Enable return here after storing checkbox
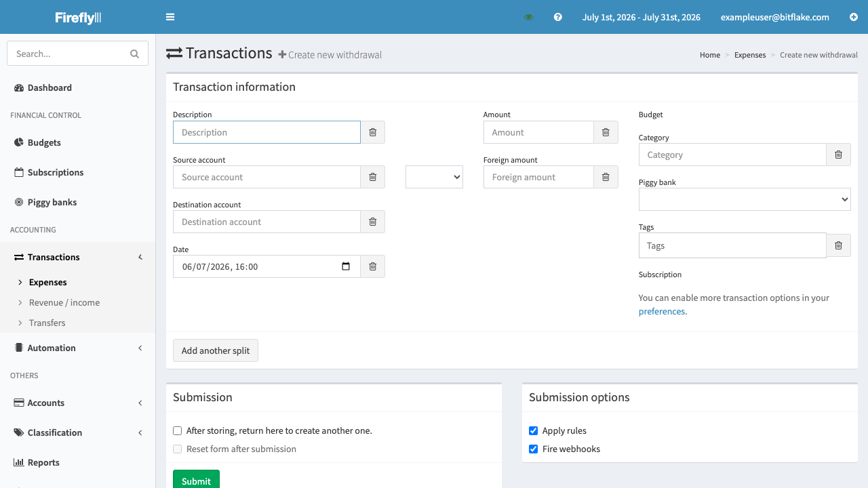The height and width of the screenshot is (488, 868). pos(178,430)
